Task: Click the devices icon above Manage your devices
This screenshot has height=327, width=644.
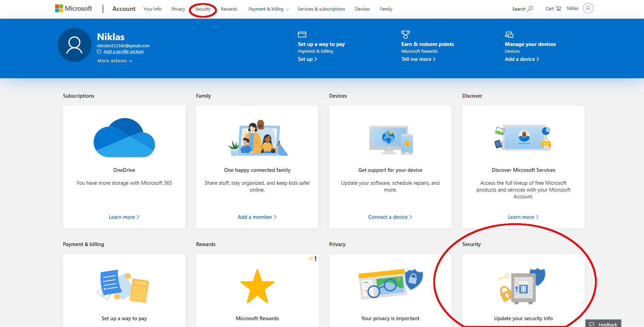Action: tap(509, 34)
